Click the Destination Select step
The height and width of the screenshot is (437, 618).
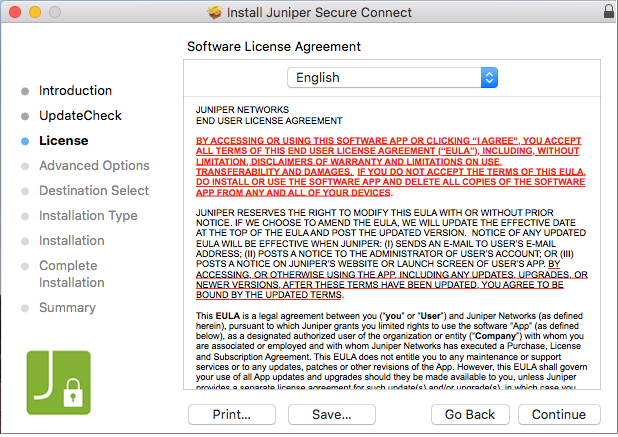94,190
